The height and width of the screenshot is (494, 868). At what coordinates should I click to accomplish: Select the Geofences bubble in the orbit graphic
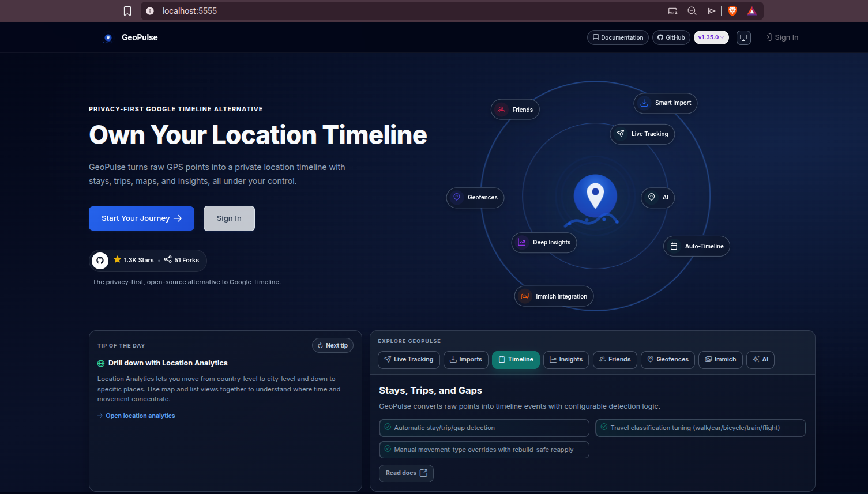(475, 198)
